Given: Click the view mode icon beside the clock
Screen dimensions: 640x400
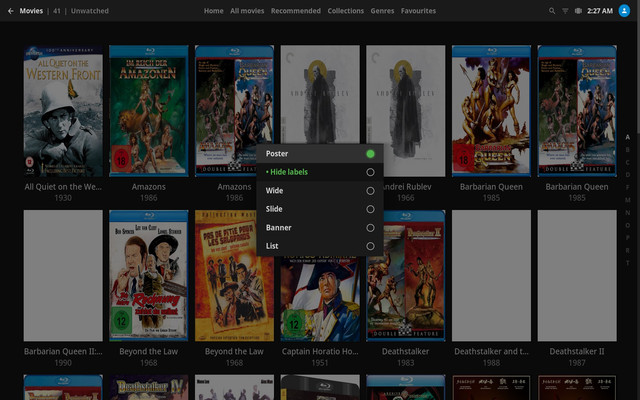Looking at the screenshot, I should [578, 11].
